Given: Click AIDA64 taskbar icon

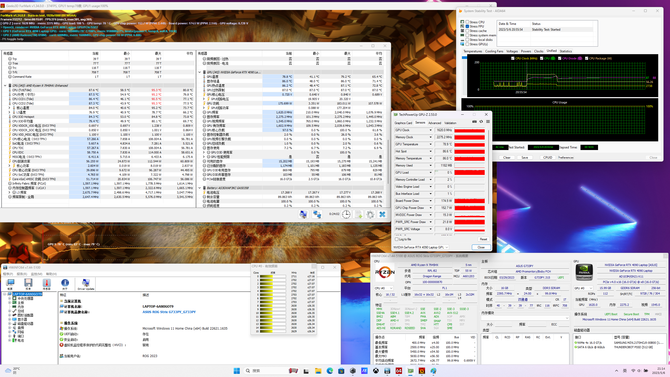Looking at the screenshot, I should [x=399, y=371].
